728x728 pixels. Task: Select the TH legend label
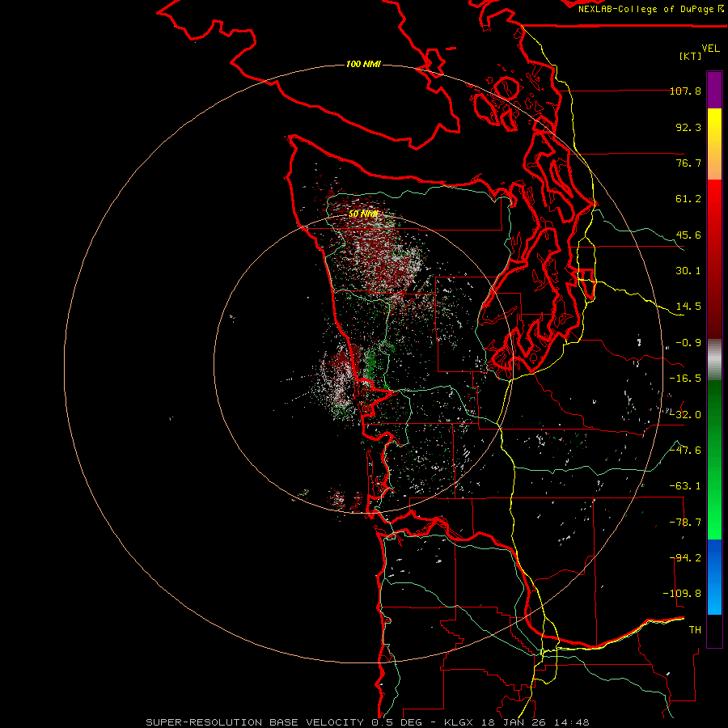point(695,630)
